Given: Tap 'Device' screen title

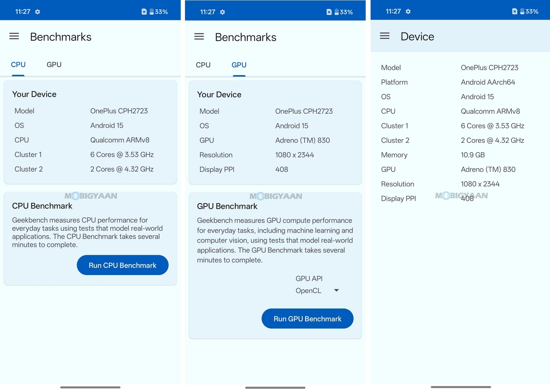Looking at the screenshot, I should (417, 36).
